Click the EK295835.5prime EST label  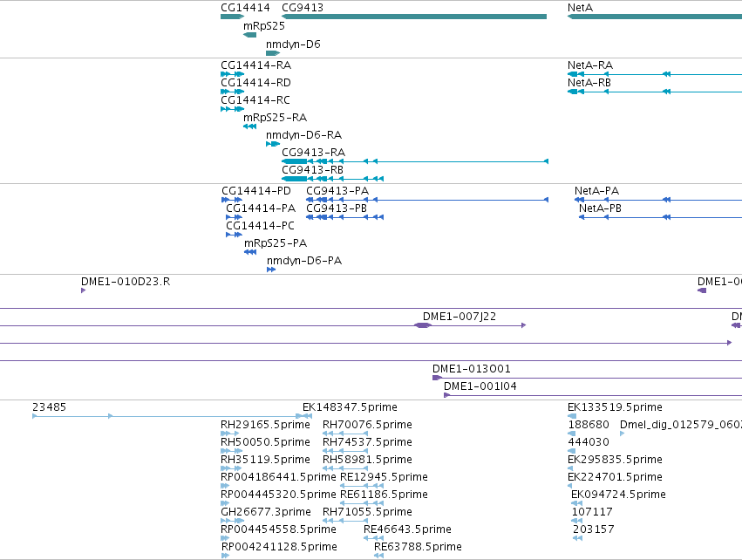click(x=615, y=460)
